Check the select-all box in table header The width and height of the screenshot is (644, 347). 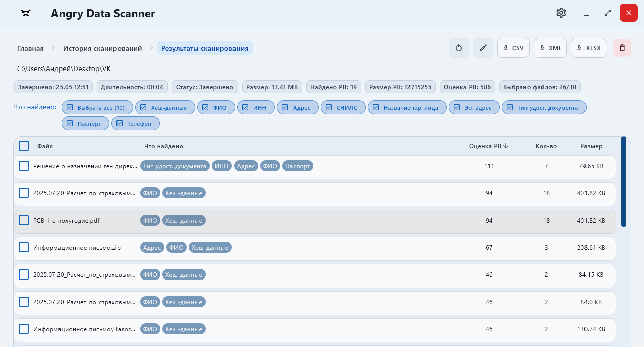tap(24, 146)
